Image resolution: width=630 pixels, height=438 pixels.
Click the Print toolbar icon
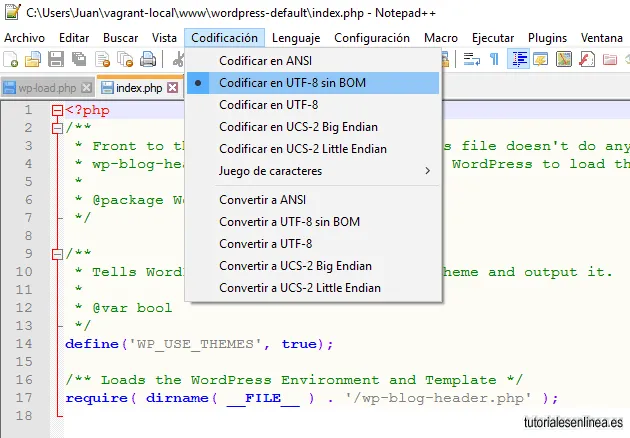[148, 59]
